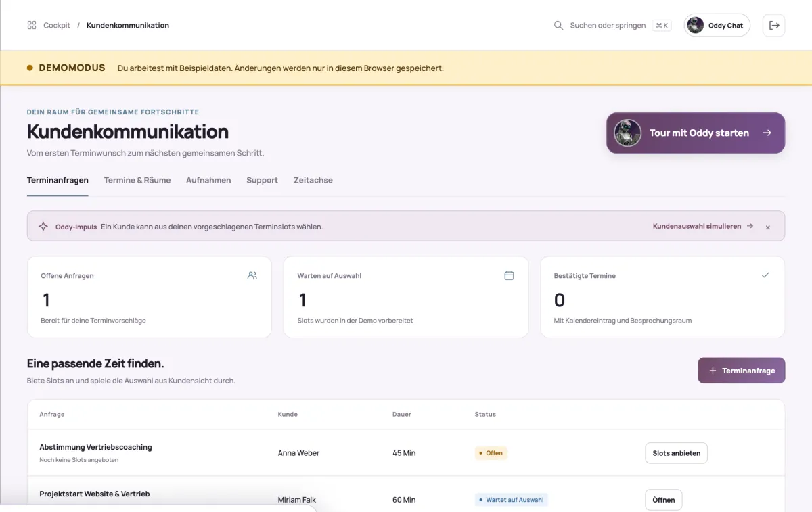Click the Anfrage column header
Image resolution: width=812 pixels, height=512 pixels.
pos(52,414)
